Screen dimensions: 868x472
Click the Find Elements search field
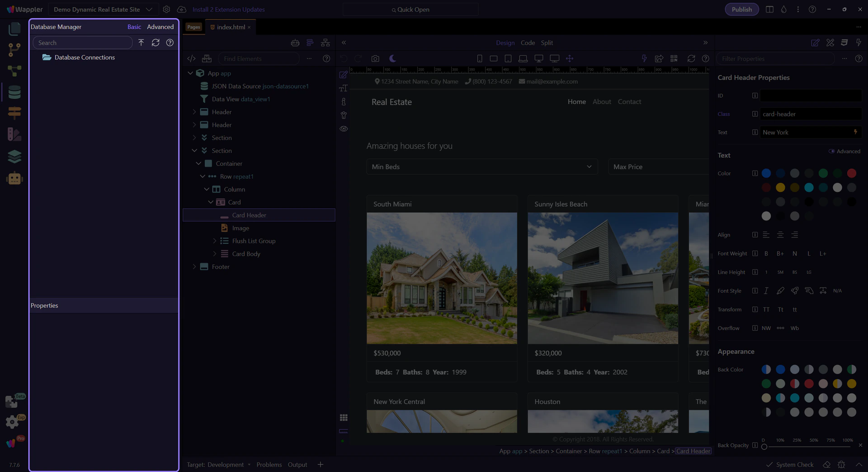click(x=259, y=58)
